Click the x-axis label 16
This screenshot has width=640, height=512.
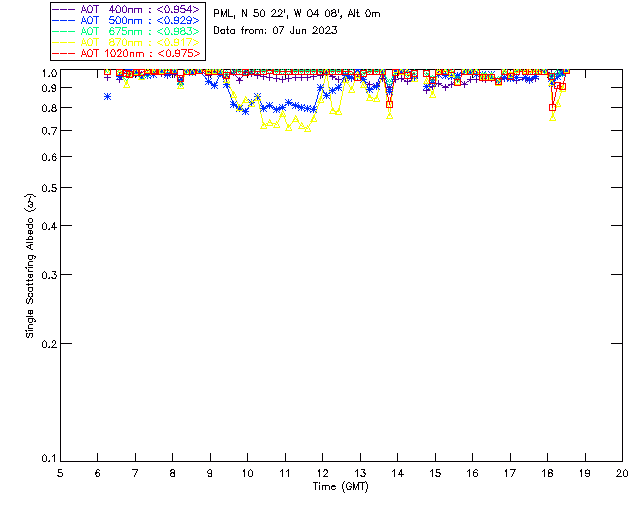point(473,473)
